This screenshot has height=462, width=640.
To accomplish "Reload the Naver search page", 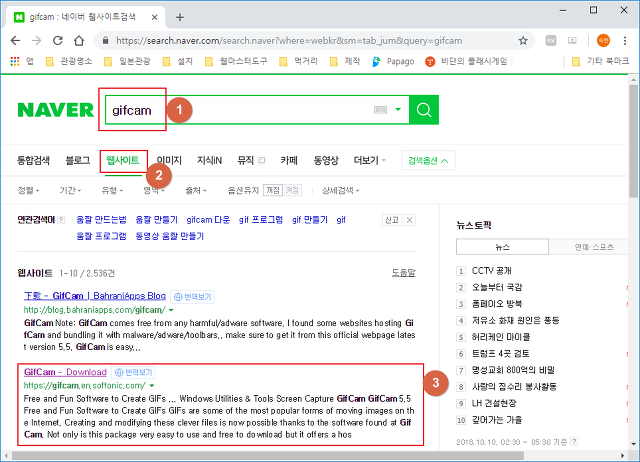I will click(58, 40).
